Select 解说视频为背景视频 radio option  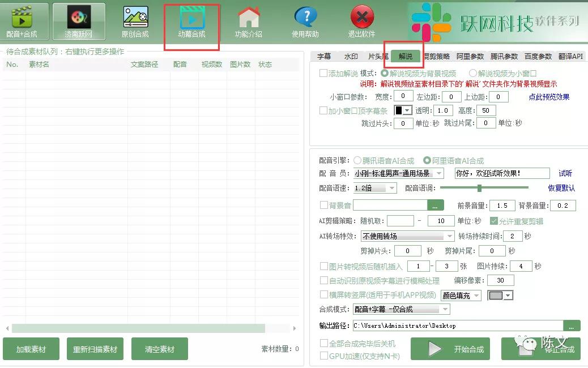pyautogui.click(x=384, y=73)
